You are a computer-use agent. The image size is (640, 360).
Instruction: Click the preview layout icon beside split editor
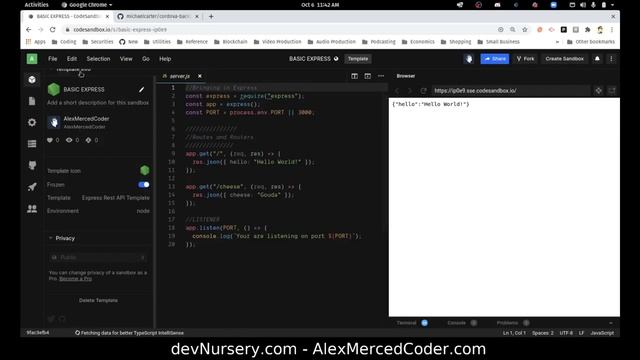click(x=367, y=76)
